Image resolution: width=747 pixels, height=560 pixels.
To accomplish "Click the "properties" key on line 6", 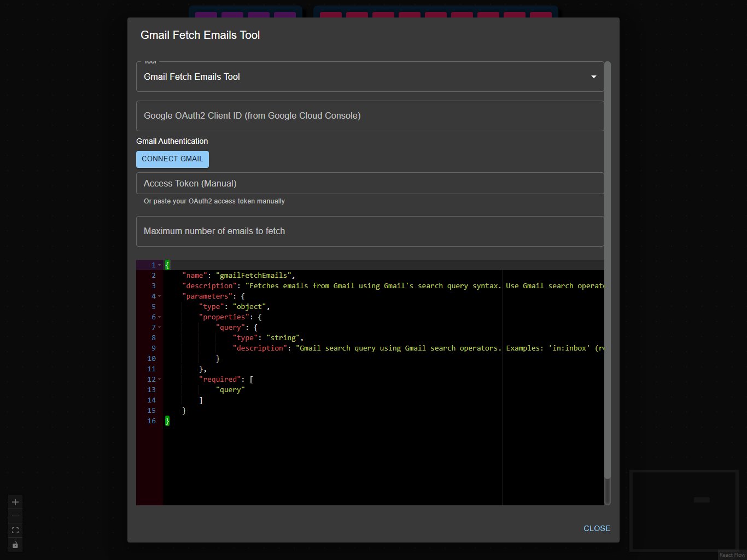I will pyautogui.click(x=224, y=317).
